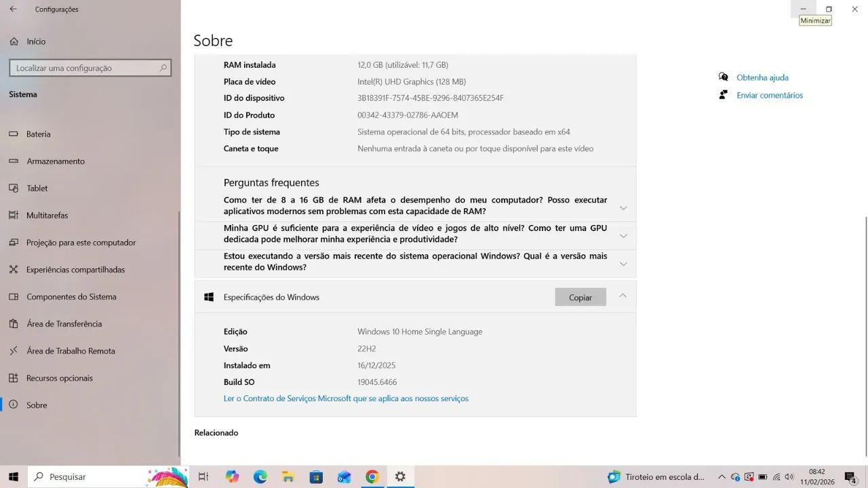Expand hidden icons in the system tray
Image resolution: width=868 pixels, height=488 pixels.
click(722, 476)
